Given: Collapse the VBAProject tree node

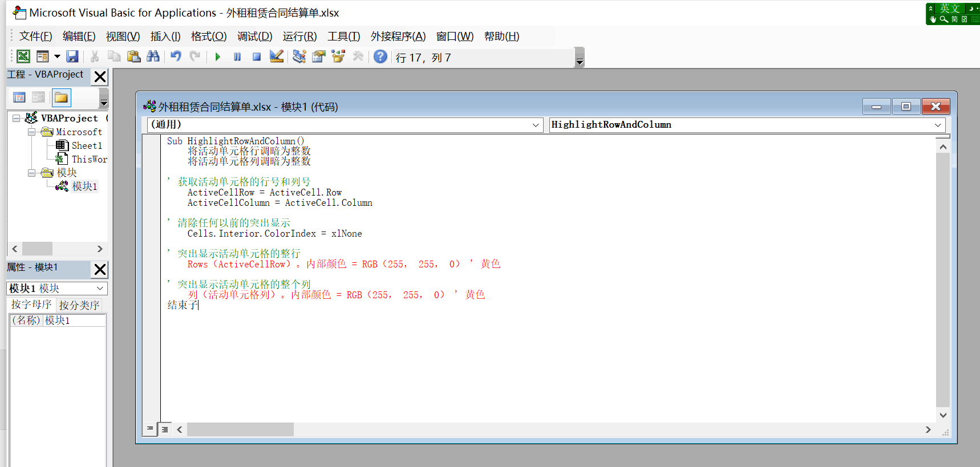Looking at the screenshot, I should pyautogui.click(x=16, y=118).
